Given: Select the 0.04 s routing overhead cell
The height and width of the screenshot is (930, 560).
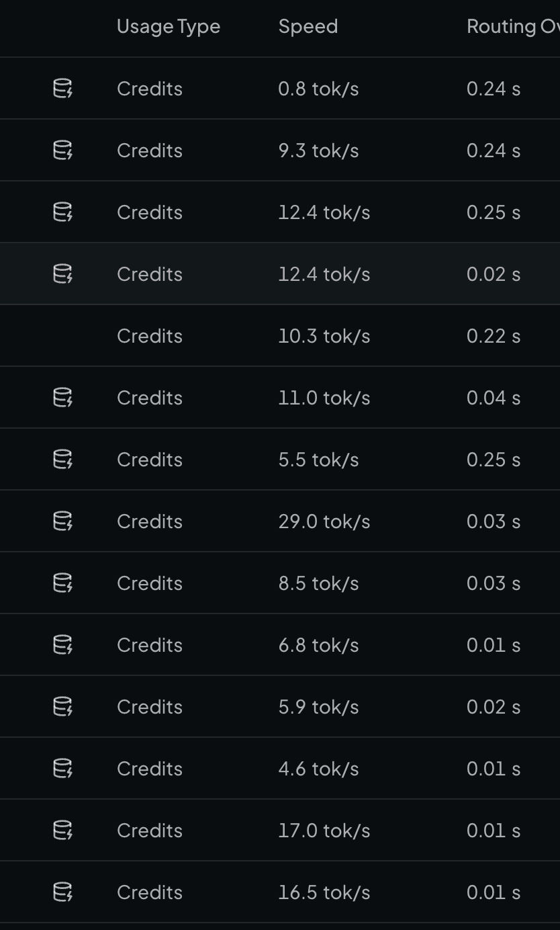Looking at the screenshot, I should click(x=494, y=398).
